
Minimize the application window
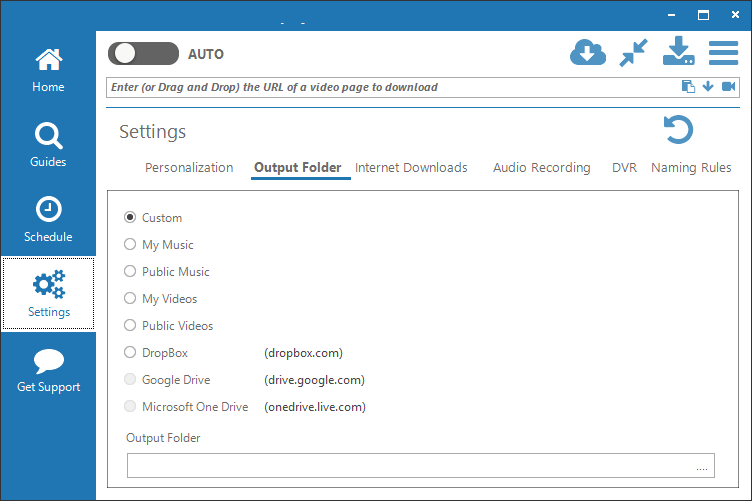(x=671, y=15)
